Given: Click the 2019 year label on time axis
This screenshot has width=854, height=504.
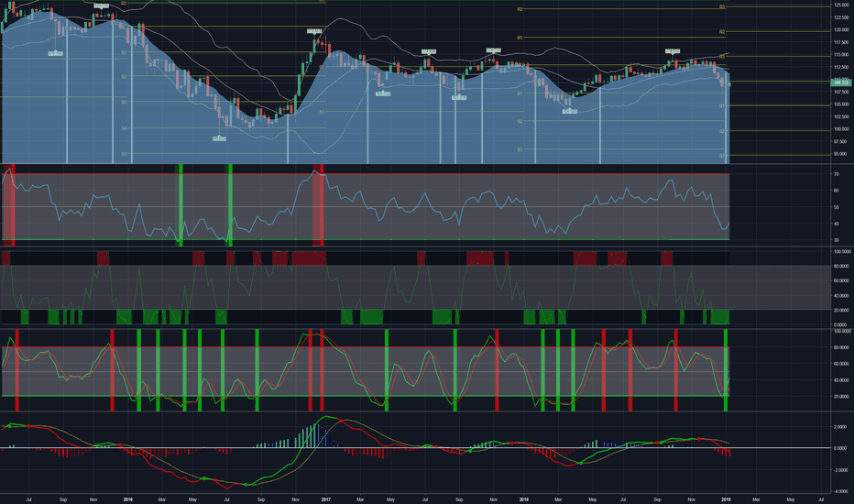Looking at the screenshot, I should (726, 499).
